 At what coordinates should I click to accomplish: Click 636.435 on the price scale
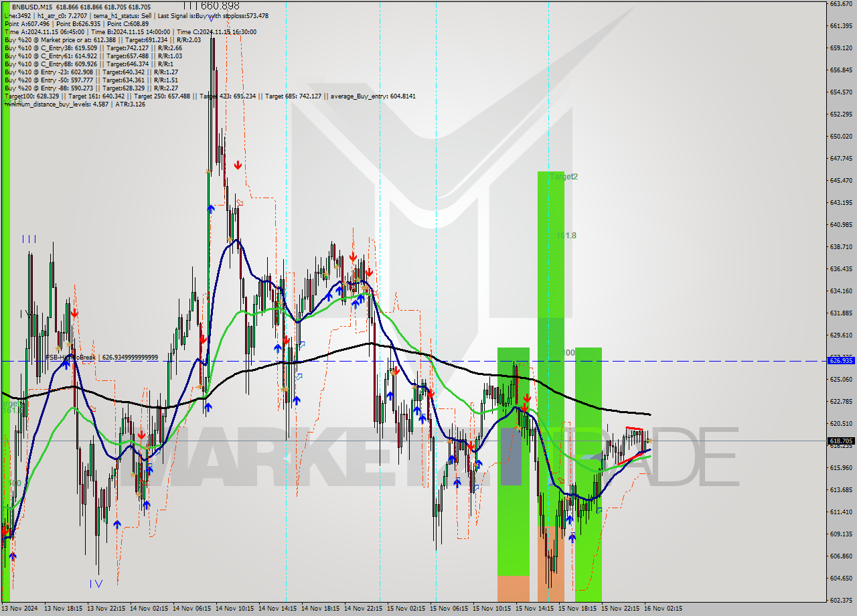840,268
